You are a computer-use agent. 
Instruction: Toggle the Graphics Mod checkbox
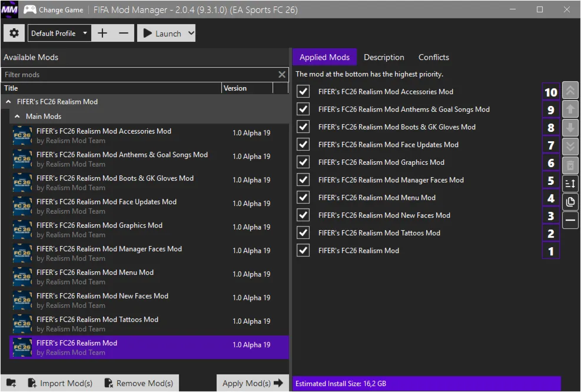(x=303, y=162)
